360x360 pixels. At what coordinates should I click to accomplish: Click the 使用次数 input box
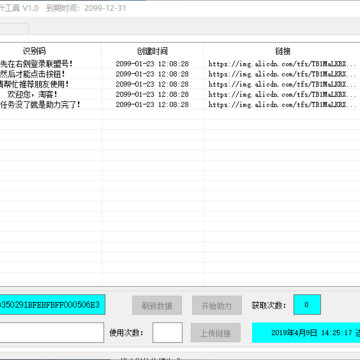167,332
